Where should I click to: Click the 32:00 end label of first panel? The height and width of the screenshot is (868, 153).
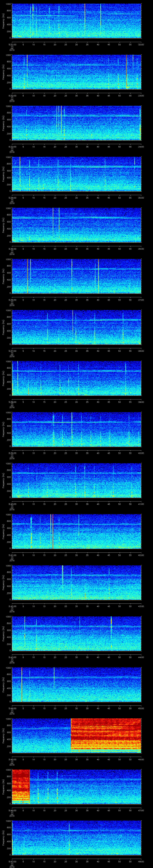pos(141,44)
